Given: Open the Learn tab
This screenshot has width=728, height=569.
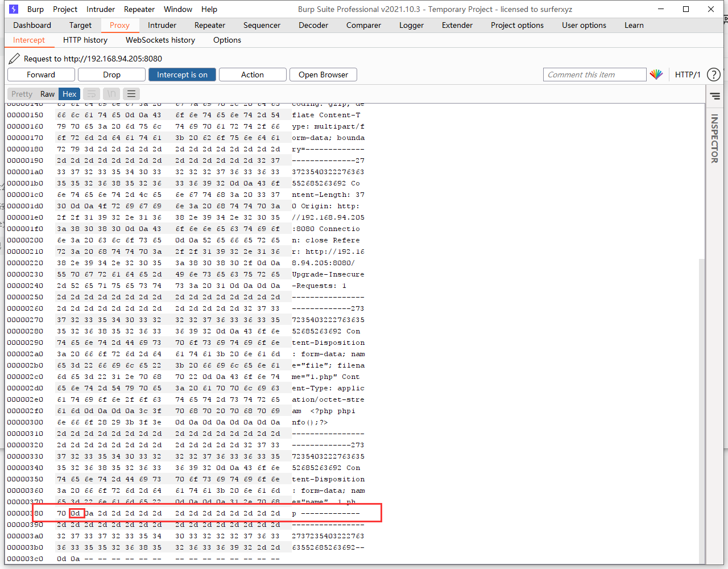Looking at the screenshot, I should click(634, 25).
